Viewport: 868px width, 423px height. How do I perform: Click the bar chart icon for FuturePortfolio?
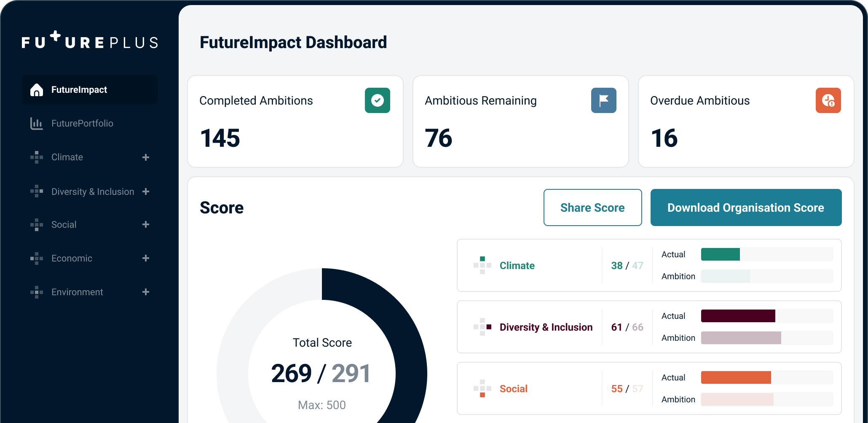tap(37, 124)
